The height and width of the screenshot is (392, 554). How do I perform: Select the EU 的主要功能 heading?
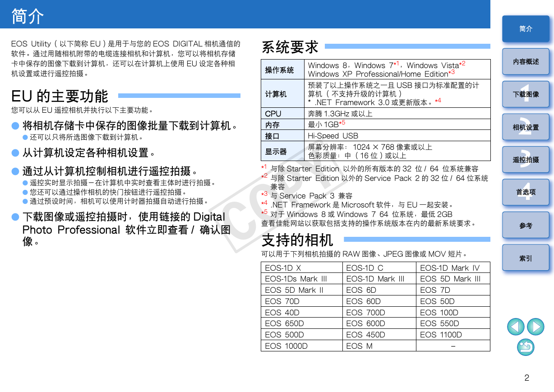point(60,96)
